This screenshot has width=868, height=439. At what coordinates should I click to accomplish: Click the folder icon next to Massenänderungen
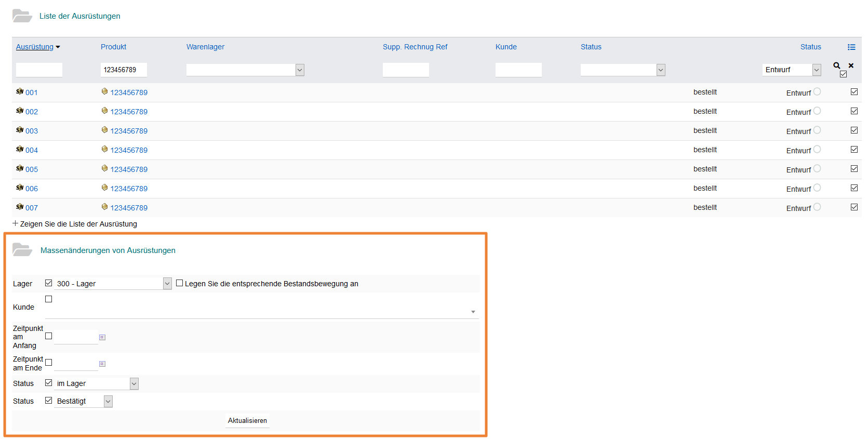(x=22, y=250)
